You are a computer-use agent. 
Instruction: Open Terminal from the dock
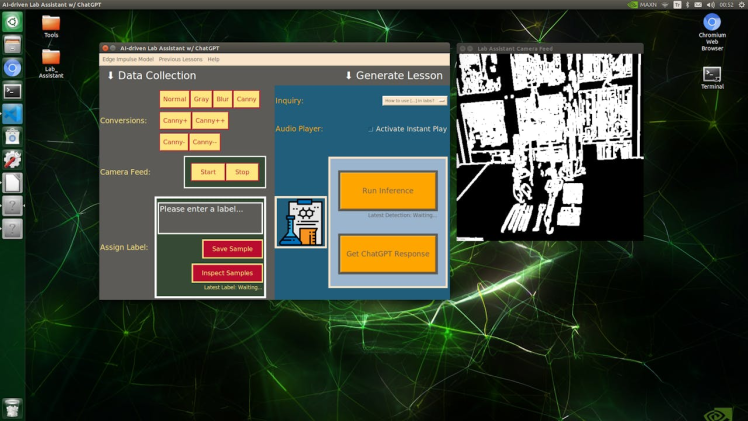[x=12, y=91]
